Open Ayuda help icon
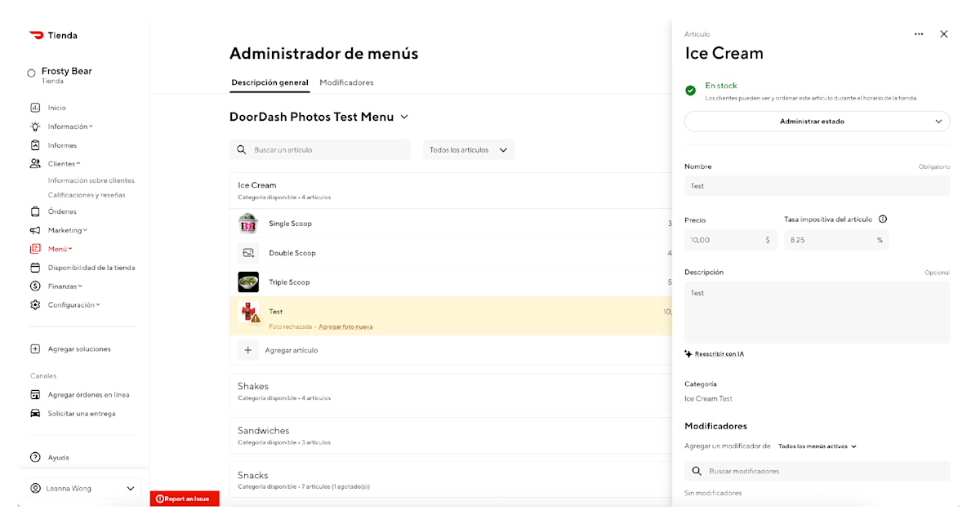 click(x=35, y=458)
